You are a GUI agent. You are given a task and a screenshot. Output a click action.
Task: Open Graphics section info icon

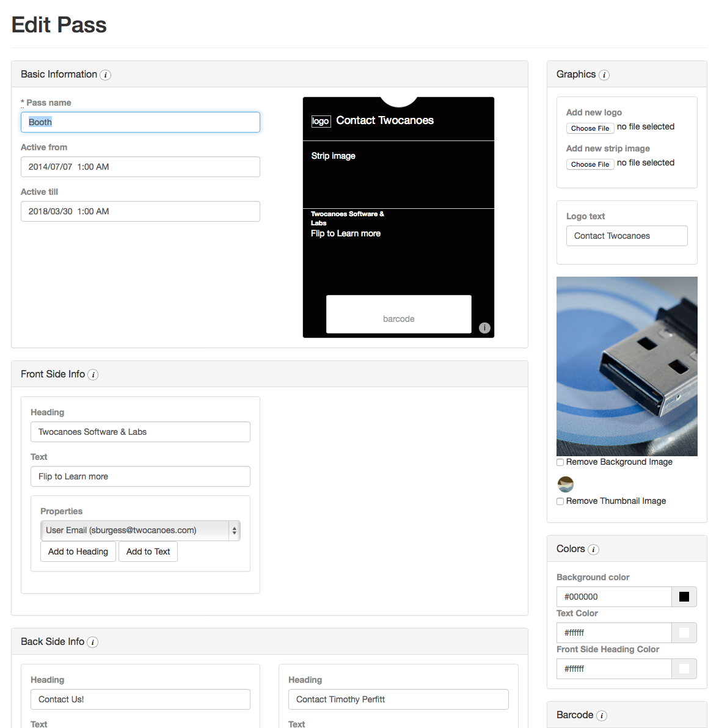[x=604, y=75]
